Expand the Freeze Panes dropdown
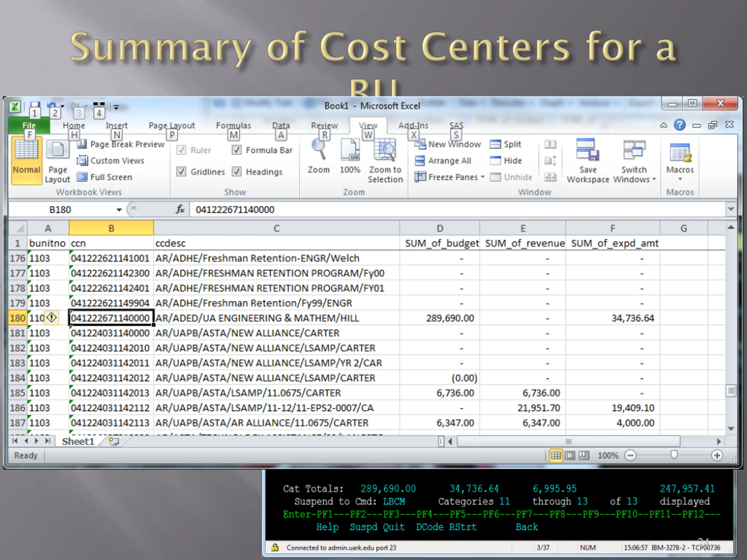 coord(483,177)
